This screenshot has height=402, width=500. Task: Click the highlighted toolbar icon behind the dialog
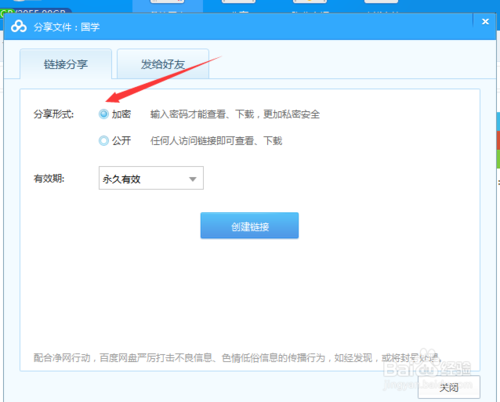[x=168, y=6]
